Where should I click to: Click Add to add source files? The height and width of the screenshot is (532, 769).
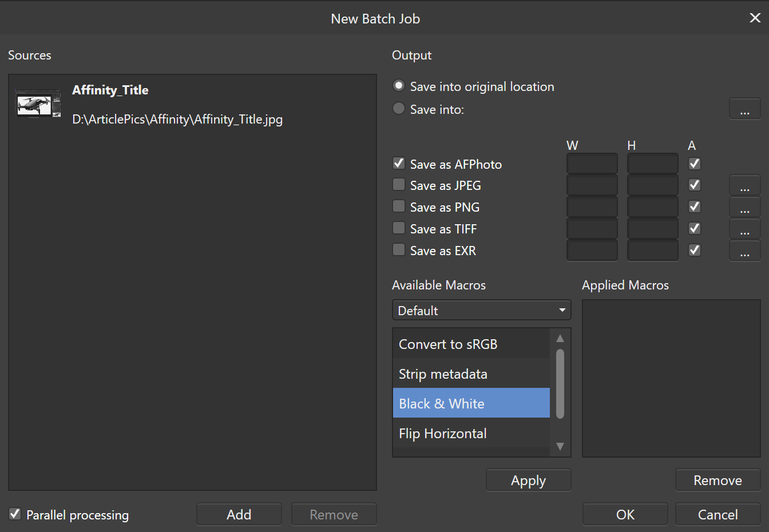tap(239, 514)
